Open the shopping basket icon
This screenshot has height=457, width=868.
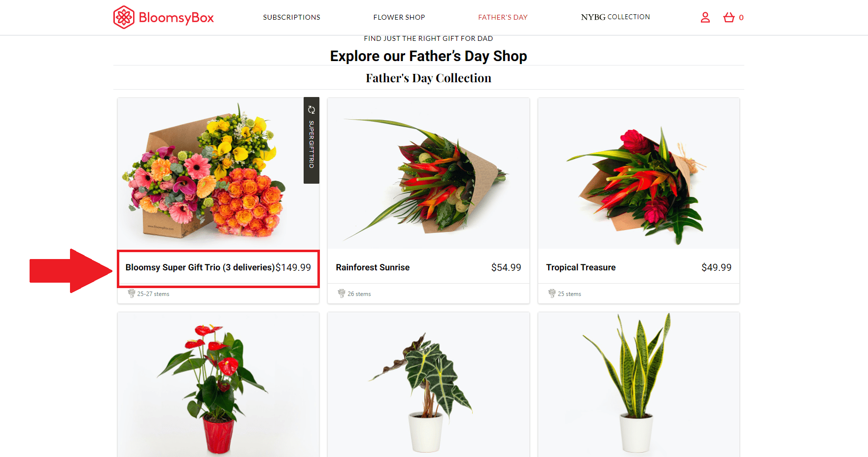729,18
